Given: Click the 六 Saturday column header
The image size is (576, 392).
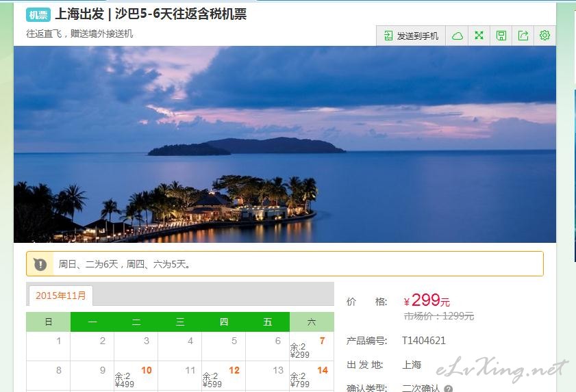Looking at the screenshot, I should tap(312, 322).
